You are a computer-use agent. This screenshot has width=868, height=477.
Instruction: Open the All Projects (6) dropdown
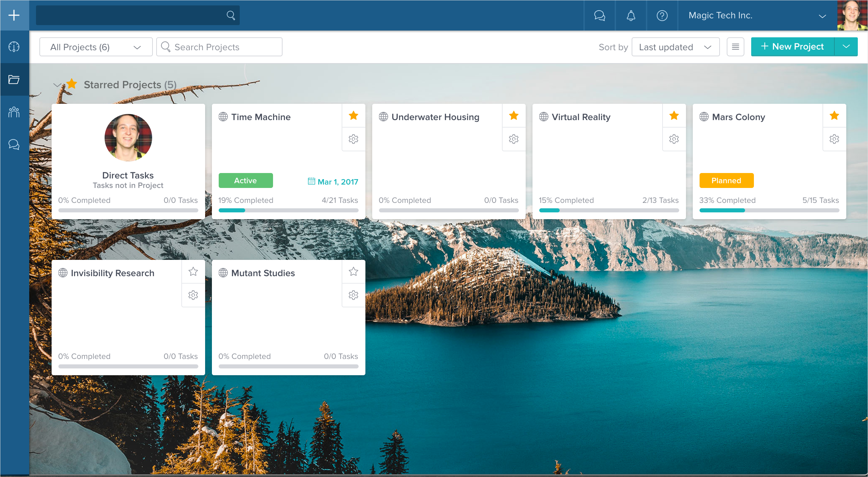[96, 47]
